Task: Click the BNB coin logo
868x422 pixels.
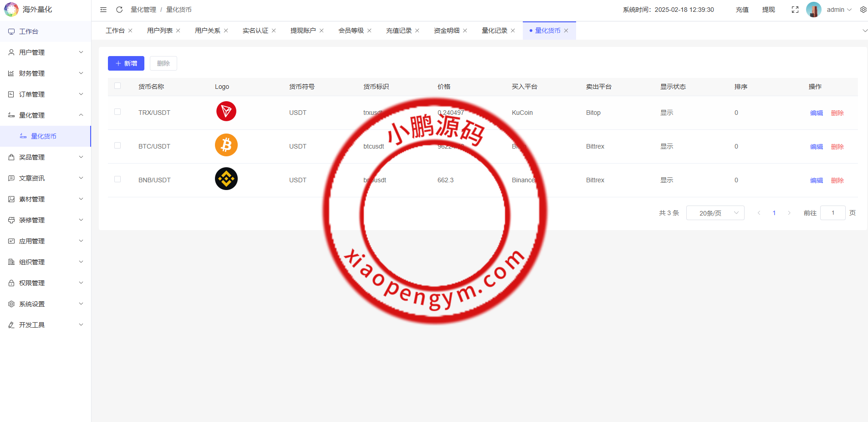Action: [x=226, y=179]
